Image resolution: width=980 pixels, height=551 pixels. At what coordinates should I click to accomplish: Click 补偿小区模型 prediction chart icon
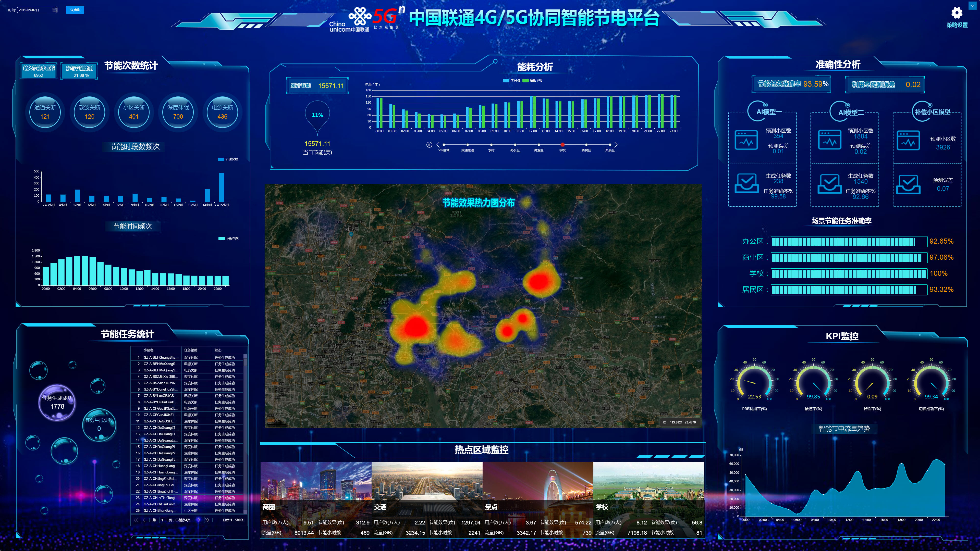[908, 140]
